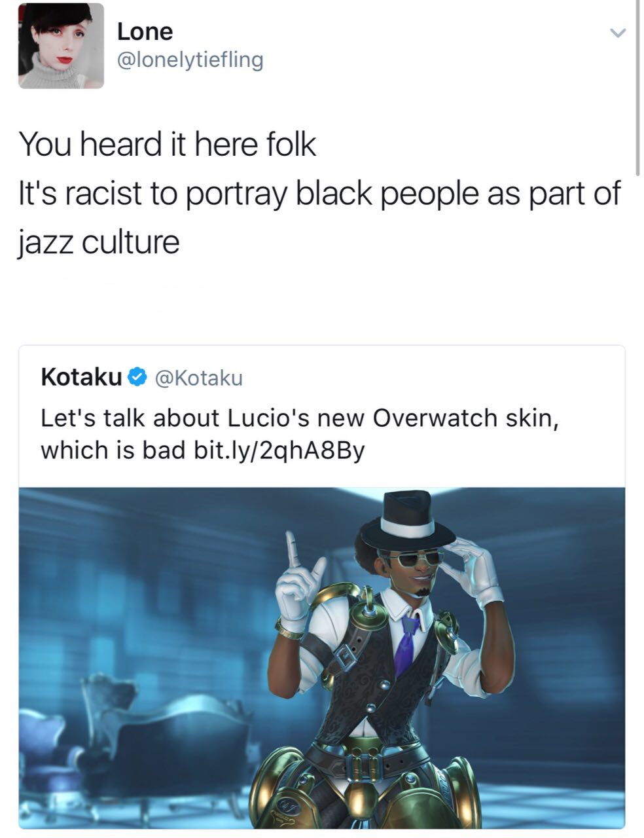Viewport: 644px width, 838px height.
Task: Open the tweet options chevron menu
Action: (618, 32)
